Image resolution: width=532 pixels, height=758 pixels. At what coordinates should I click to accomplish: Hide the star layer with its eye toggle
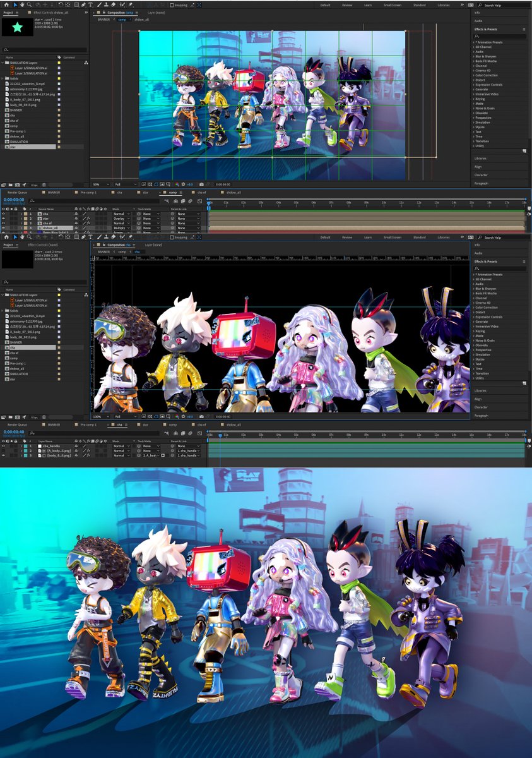[3, 219]
